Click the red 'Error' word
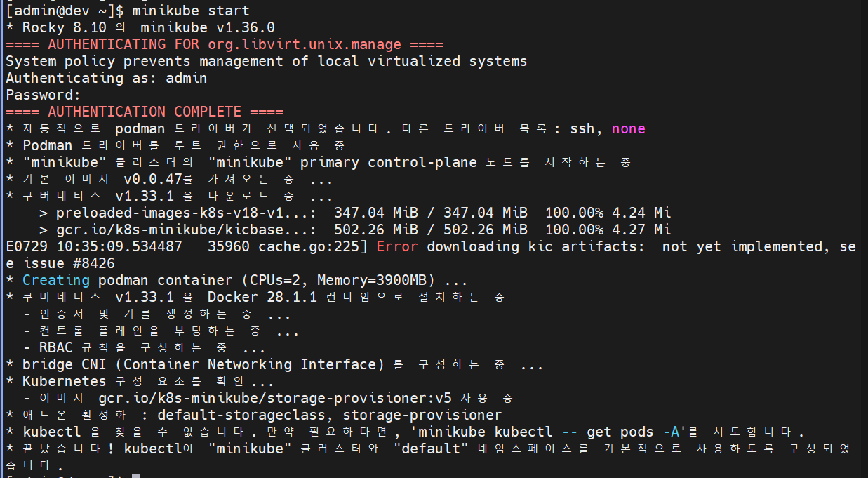 pos(397,246)
